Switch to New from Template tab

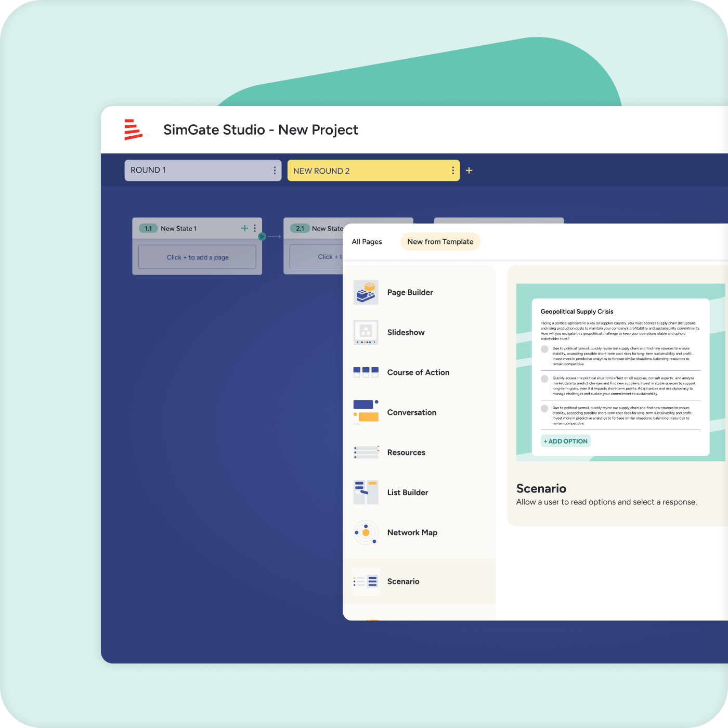[x=440, y=242]
